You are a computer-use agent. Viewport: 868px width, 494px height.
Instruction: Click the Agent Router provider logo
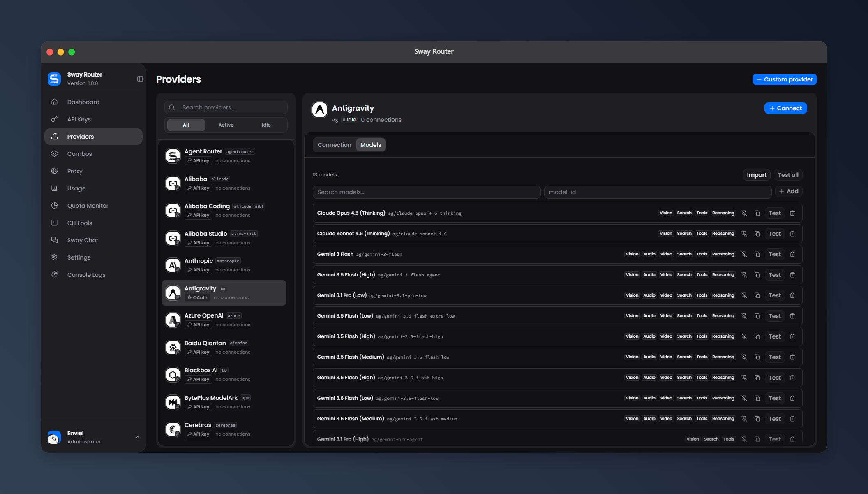pyautogui.click(x=173, y=156)
